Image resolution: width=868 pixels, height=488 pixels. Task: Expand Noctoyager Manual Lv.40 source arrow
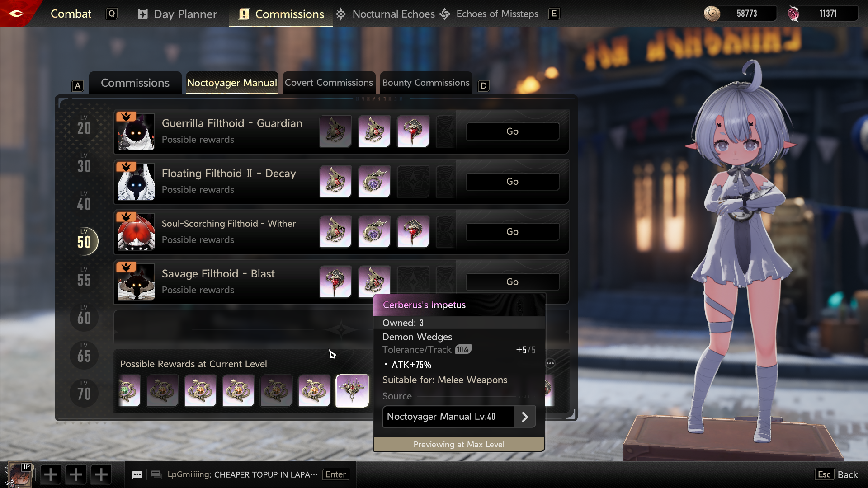pos(525,417)
